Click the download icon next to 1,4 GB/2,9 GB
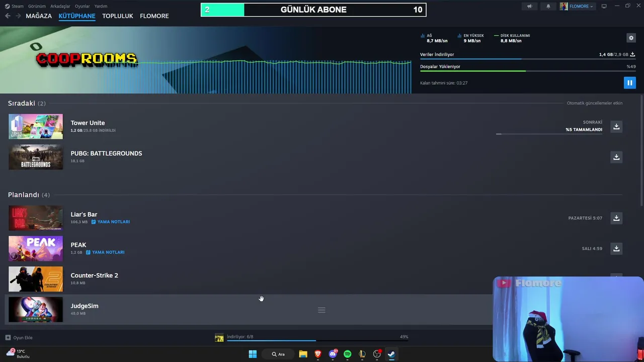 tap(632, 54)
